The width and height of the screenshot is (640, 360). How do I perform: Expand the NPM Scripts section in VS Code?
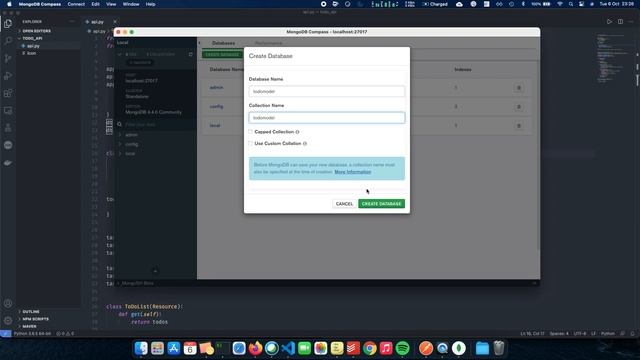35,319
